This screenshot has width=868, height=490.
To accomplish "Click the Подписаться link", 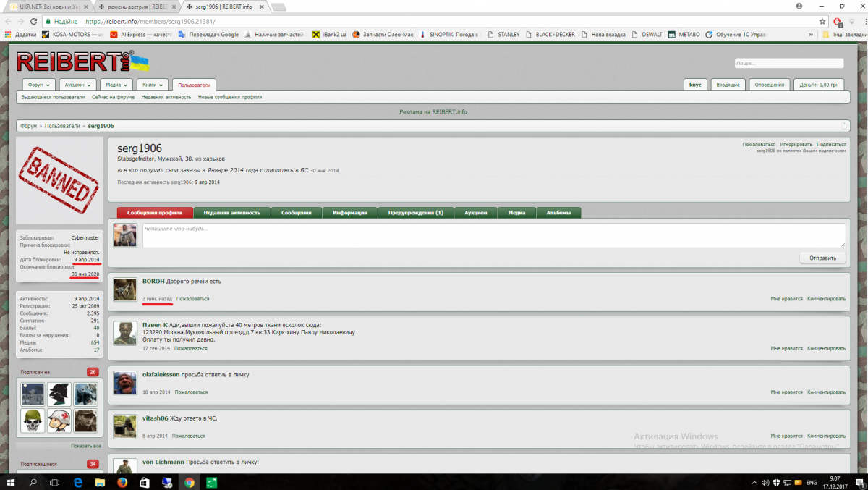I will [x=831, y=144].
